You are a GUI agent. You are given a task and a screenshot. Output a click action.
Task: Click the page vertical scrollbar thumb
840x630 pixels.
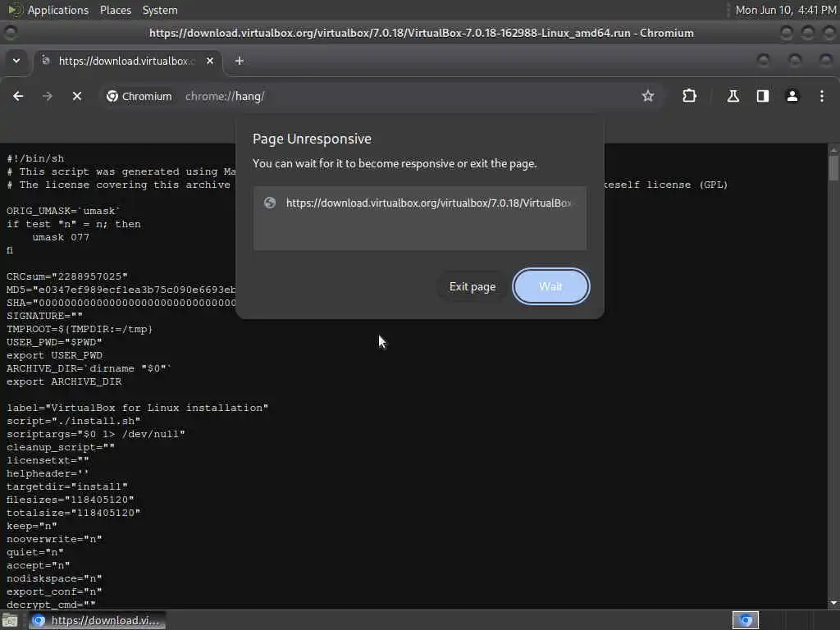[x=833, y=168]
